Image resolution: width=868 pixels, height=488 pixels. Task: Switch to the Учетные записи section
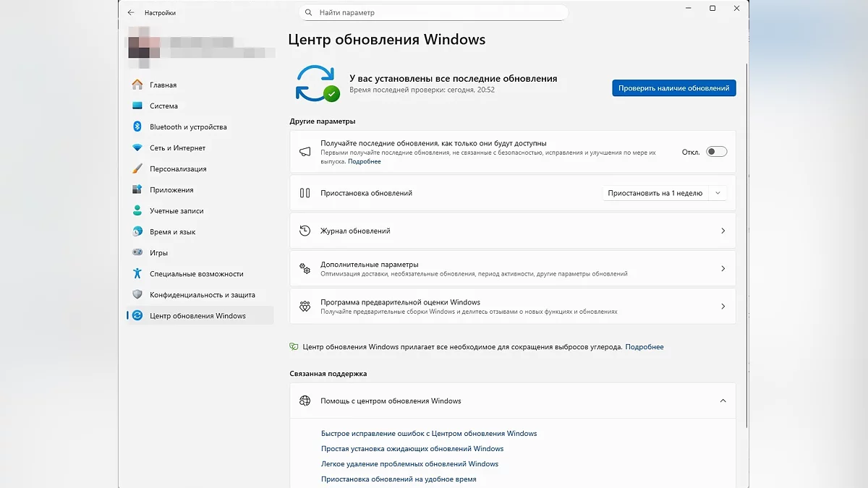click(x=137, y=210)
